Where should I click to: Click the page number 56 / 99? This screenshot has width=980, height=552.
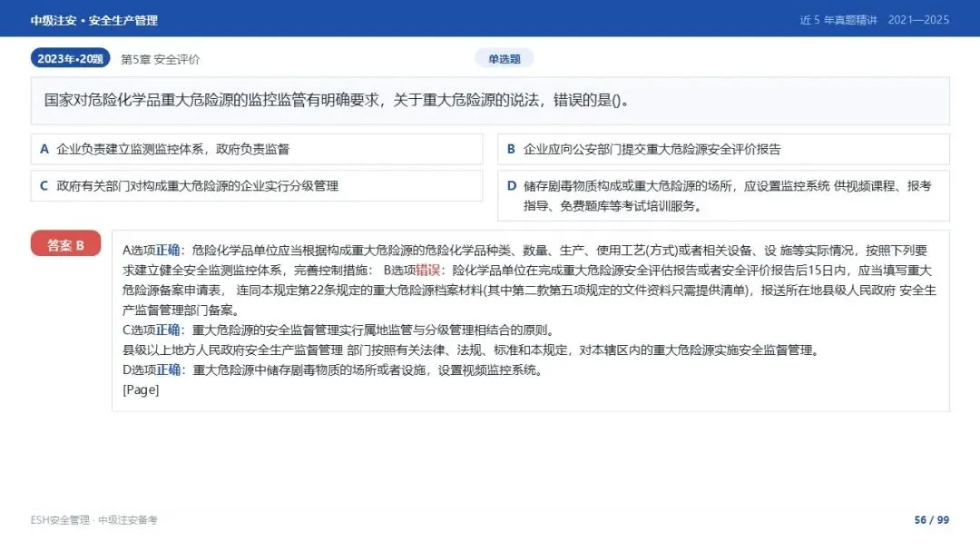pos(931,519)
